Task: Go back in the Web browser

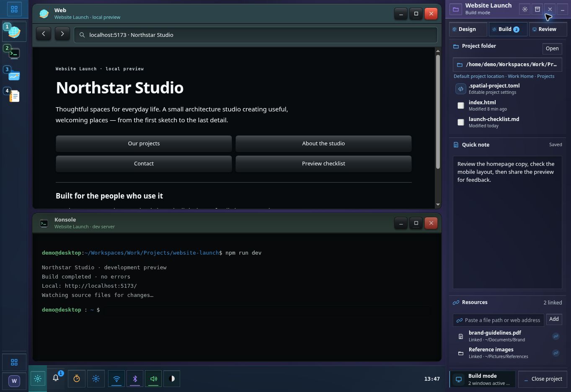Action: pos(44,34)
